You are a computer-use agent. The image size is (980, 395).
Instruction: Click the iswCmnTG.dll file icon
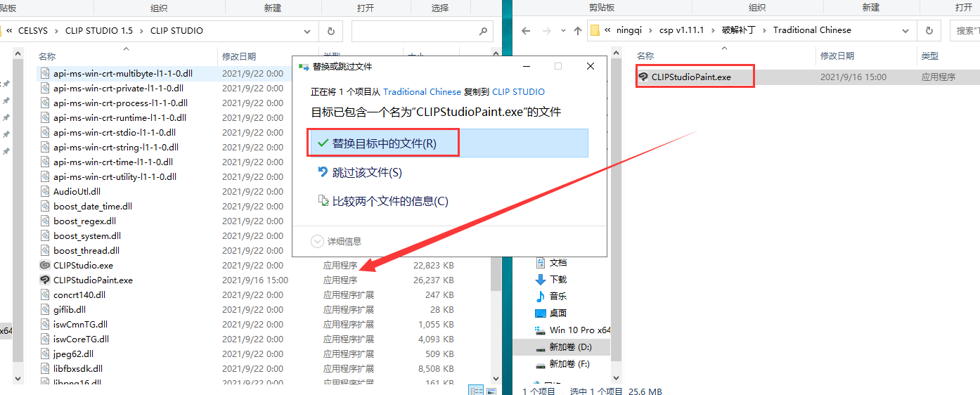pyautogui.click(x=45, y=324)
